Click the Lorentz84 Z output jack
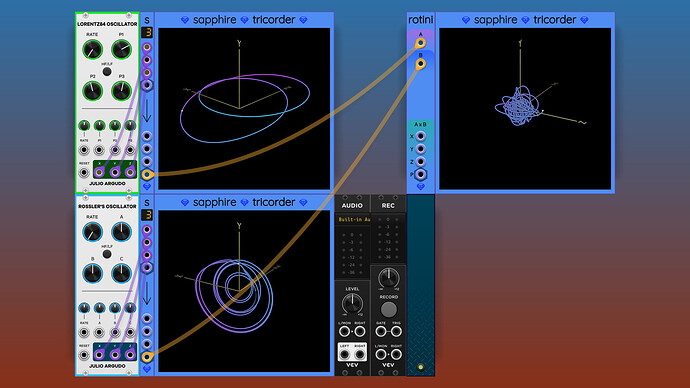 pos(130,172)
